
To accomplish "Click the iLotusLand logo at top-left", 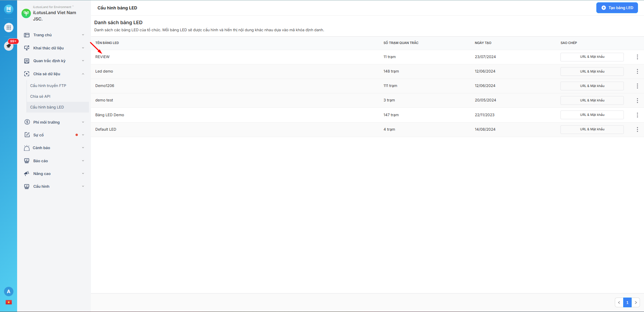I will click(x=9, y=9).
